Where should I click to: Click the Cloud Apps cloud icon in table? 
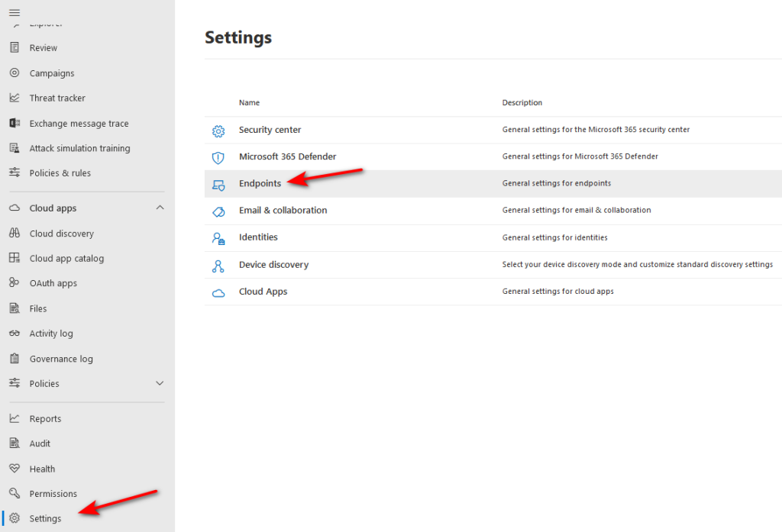pyautogui.click(x=218, y=293)
